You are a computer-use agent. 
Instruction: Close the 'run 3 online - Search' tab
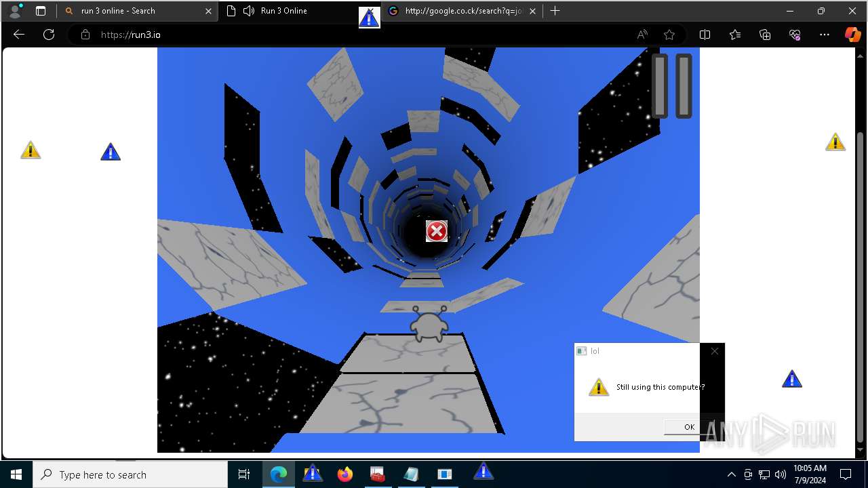[x=208, y=11]
